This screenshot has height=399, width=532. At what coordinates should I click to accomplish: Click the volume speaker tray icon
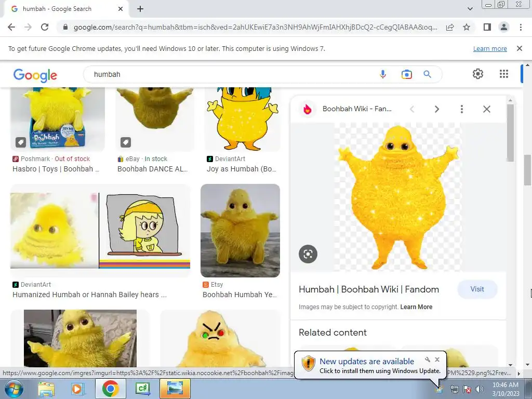(x=479, y=390)
